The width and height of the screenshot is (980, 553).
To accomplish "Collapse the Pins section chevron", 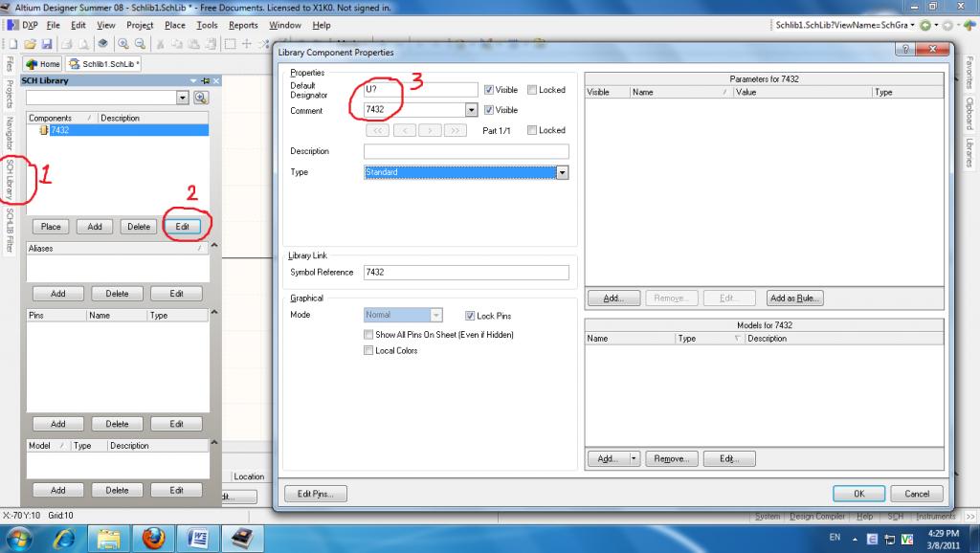I will (214, 312).
